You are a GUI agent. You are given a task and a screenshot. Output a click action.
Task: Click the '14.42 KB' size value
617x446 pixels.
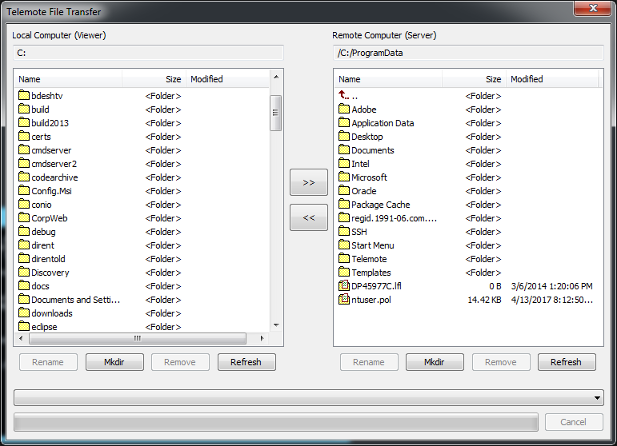tap(484, 300)
